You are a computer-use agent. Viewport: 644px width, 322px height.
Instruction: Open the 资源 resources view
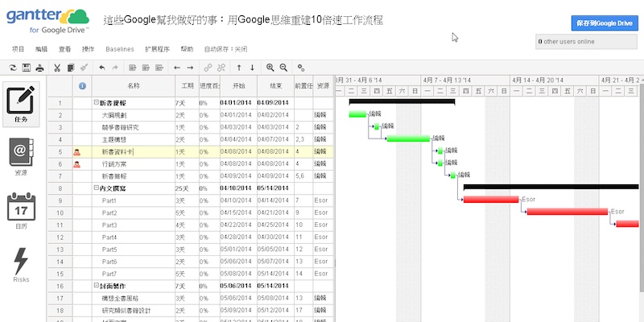21,157
